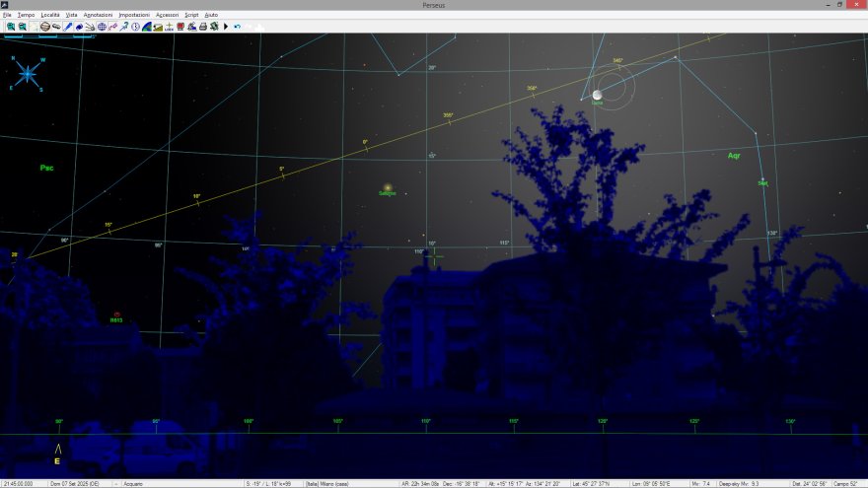Open the Vista menu
The image size is (868, 488).
(x=71, y=16)
